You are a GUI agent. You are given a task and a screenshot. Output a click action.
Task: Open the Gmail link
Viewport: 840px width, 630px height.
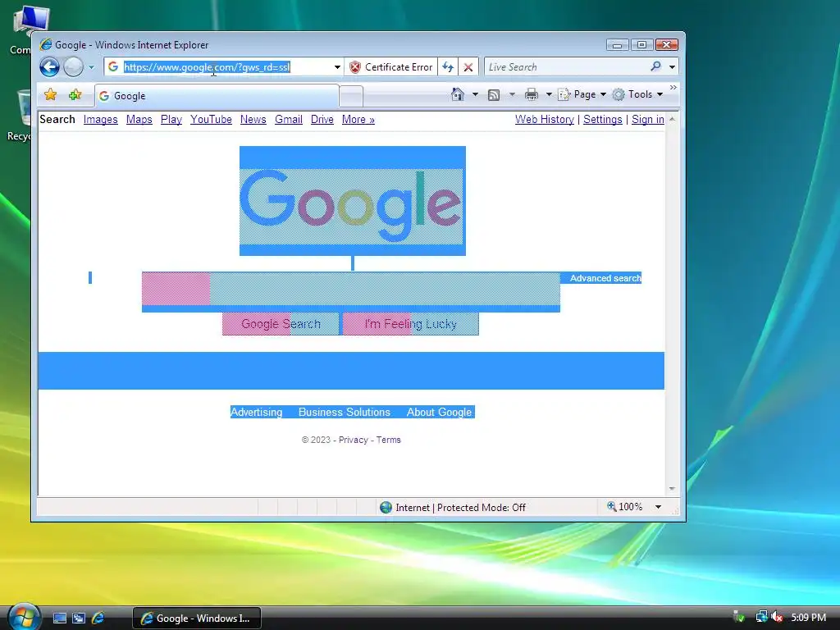tap(289, 120)
